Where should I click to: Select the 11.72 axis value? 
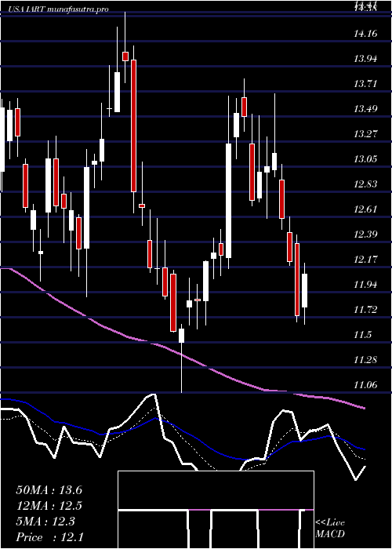tap(365, 310)
